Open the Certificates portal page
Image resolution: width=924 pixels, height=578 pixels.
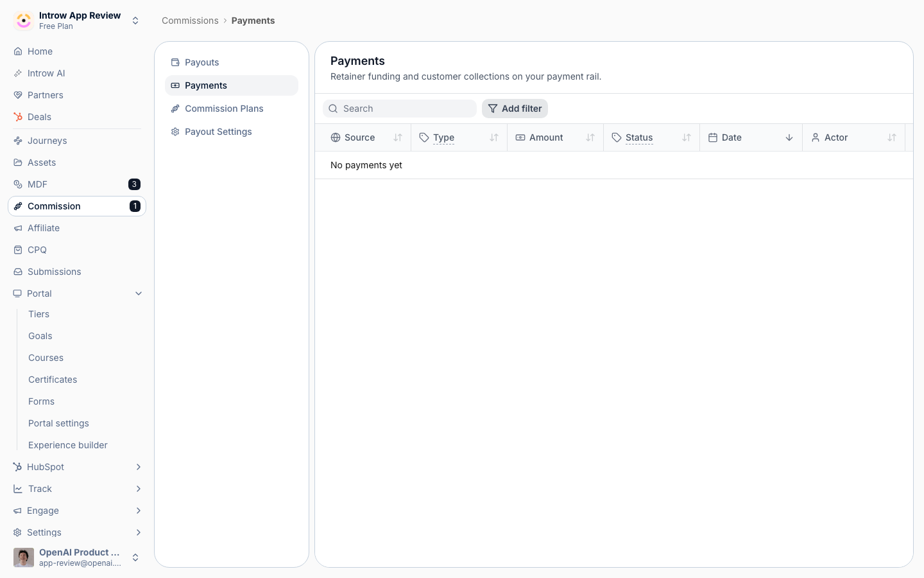coord(53,380)
